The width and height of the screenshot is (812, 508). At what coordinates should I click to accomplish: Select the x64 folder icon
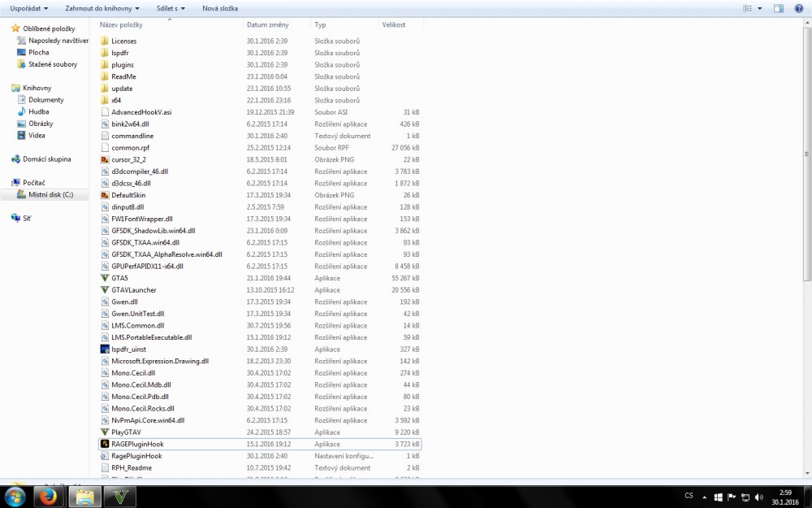[x=105, y=100]
